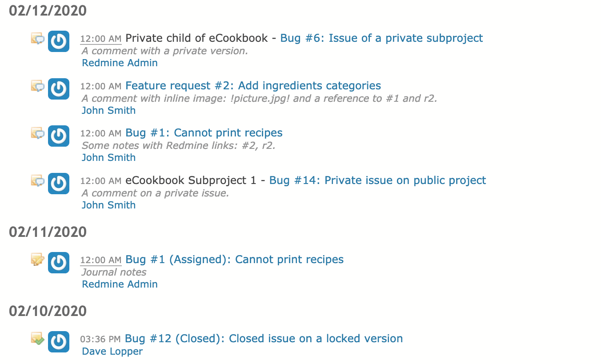Open Bug #14: Private issue on public project
601x364 pixels.
[378, 180]
